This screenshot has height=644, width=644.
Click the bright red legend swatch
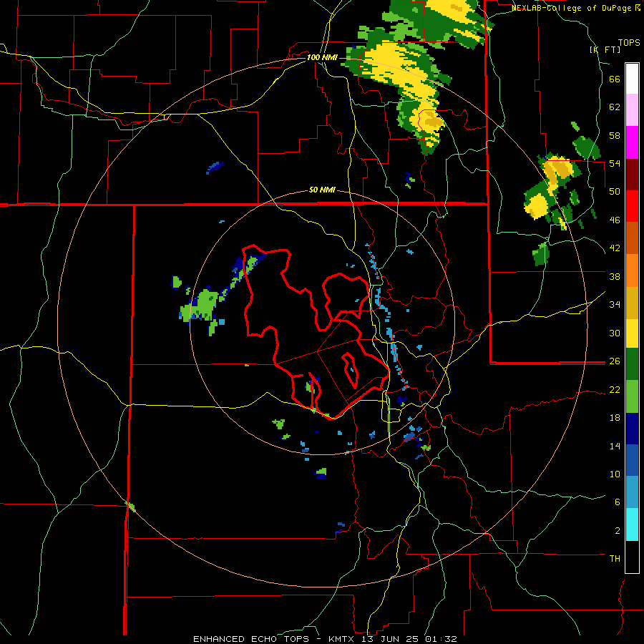click(x=632, y=206)
